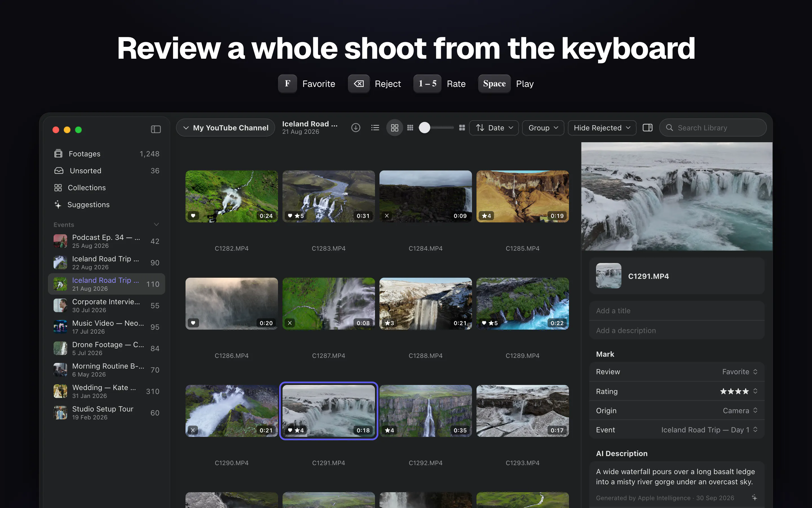Click the Space key badge
This screenshot has width=812, height=508.
(494, 84)
